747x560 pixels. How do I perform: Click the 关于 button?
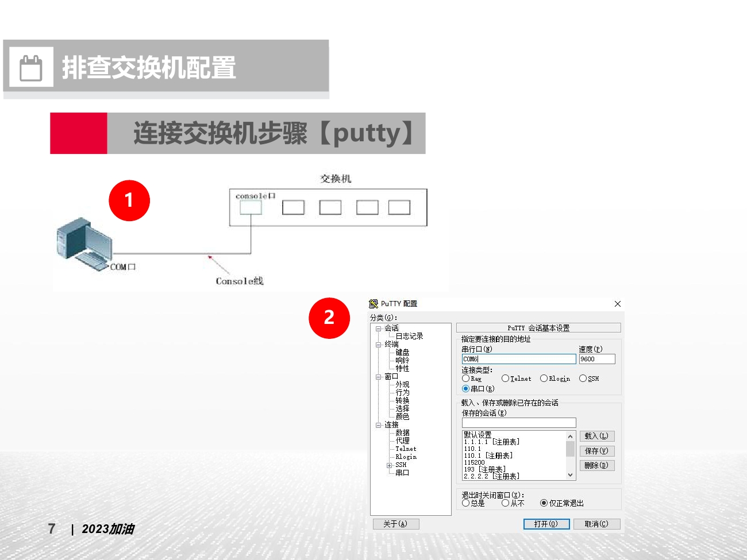pyautogui.click(x=396, y=523)
